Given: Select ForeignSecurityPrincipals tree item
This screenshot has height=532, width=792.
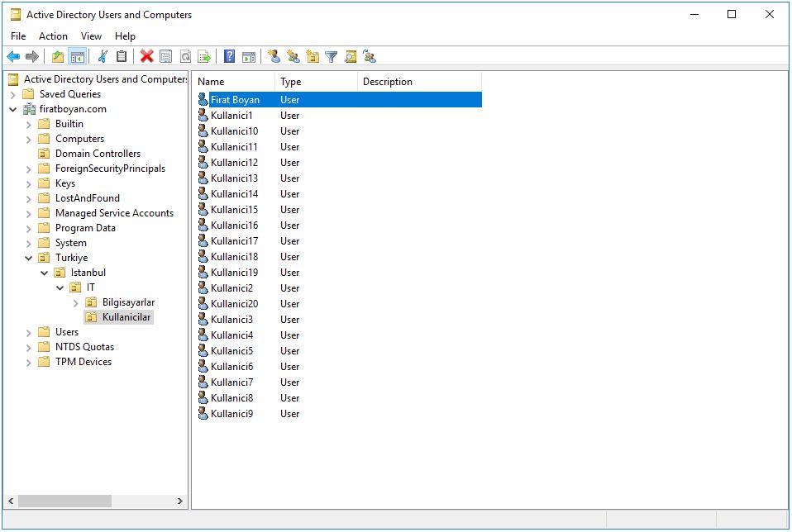Looking at the screenshot, I should point(110,169).
